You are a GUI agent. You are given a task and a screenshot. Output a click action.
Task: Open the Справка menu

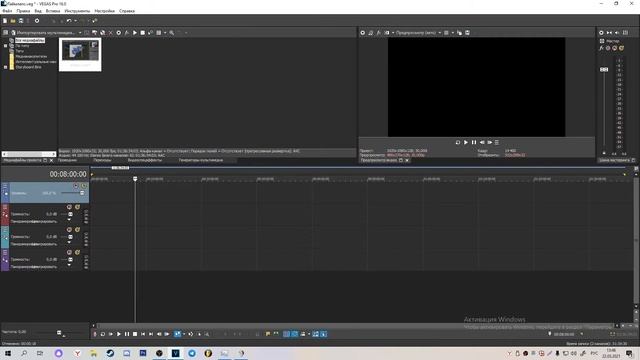(127, 11)
